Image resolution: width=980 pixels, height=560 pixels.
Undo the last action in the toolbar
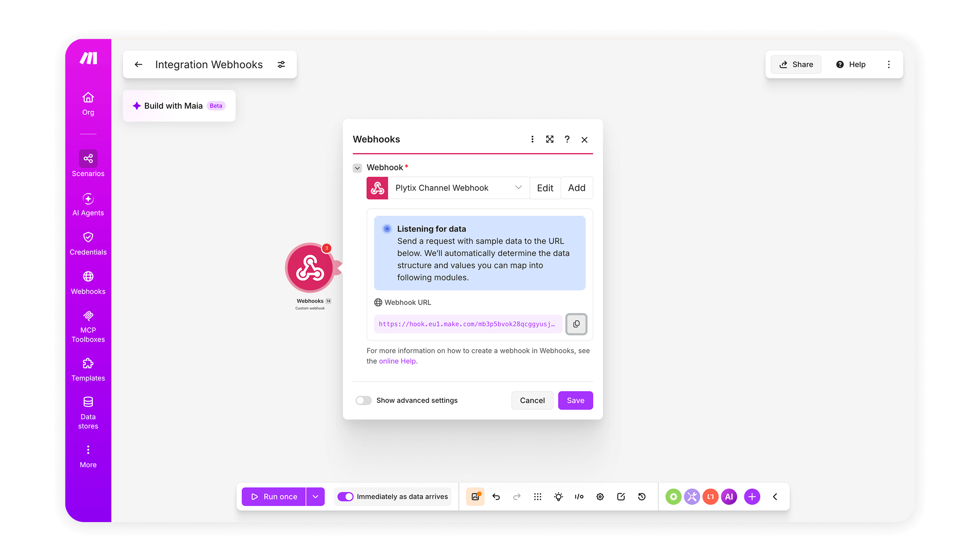(x=496, y=497)
